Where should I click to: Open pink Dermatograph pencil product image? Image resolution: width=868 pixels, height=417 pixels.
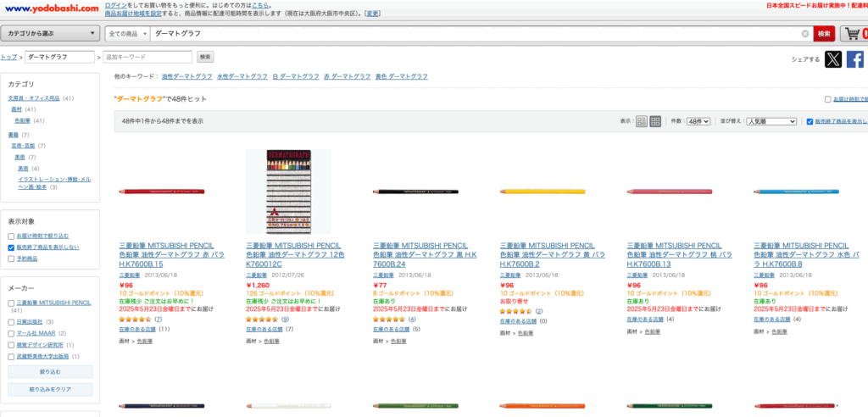click(x=670, y=192)
